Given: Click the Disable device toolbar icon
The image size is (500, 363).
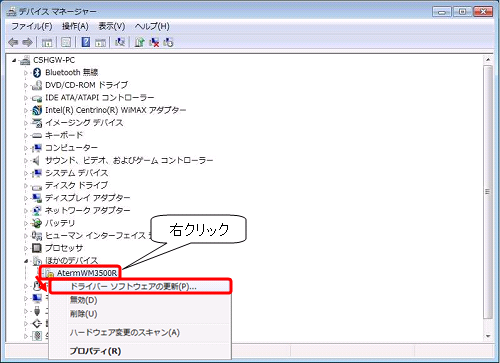Looking at the screenshot, I should [x=168, y=42].
